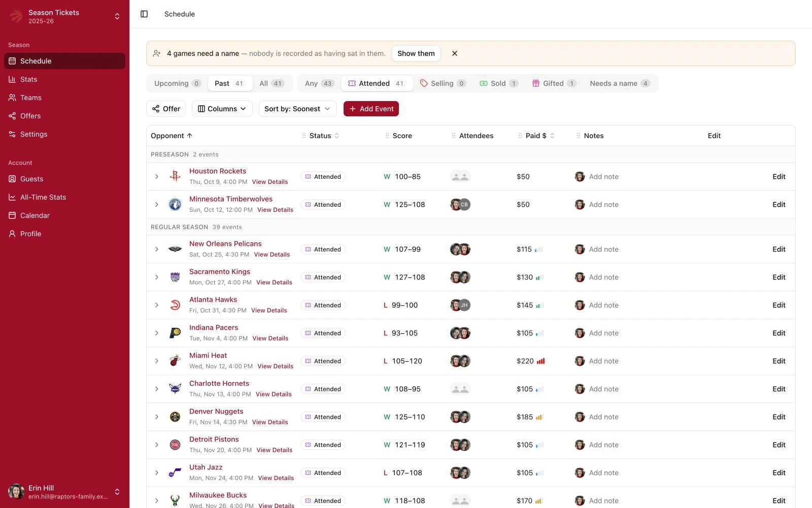Expand Sacramento Kings row

[157, 277]
